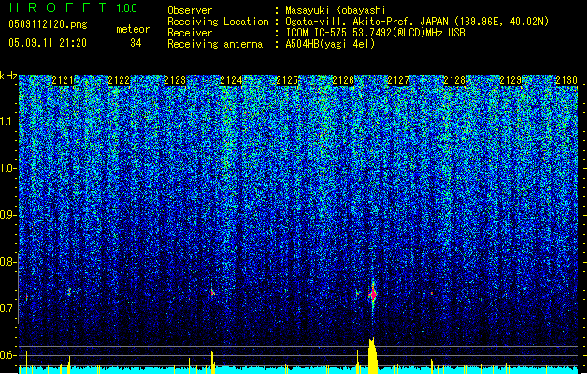Click the meteor count value 34
The width and height of the screenshot is (588, 374).
(x=136, y=43)
